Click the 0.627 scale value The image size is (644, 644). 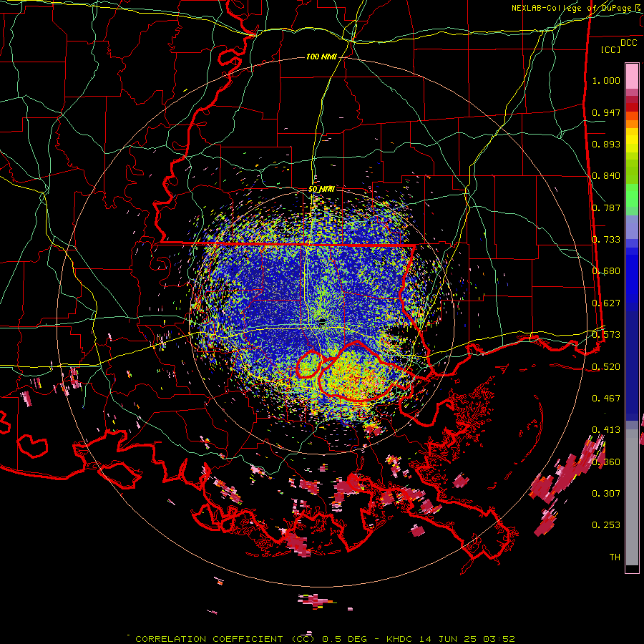(606, 303)
